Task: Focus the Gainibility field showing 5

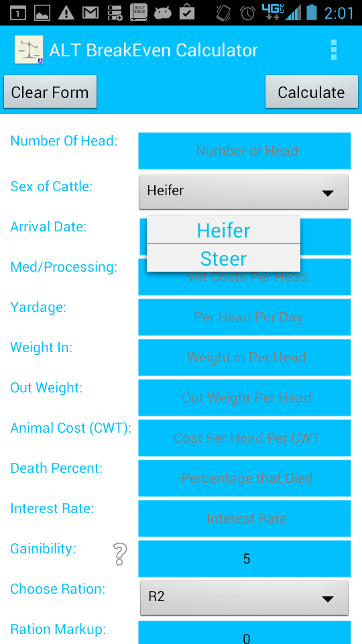Action: (245, 559)
